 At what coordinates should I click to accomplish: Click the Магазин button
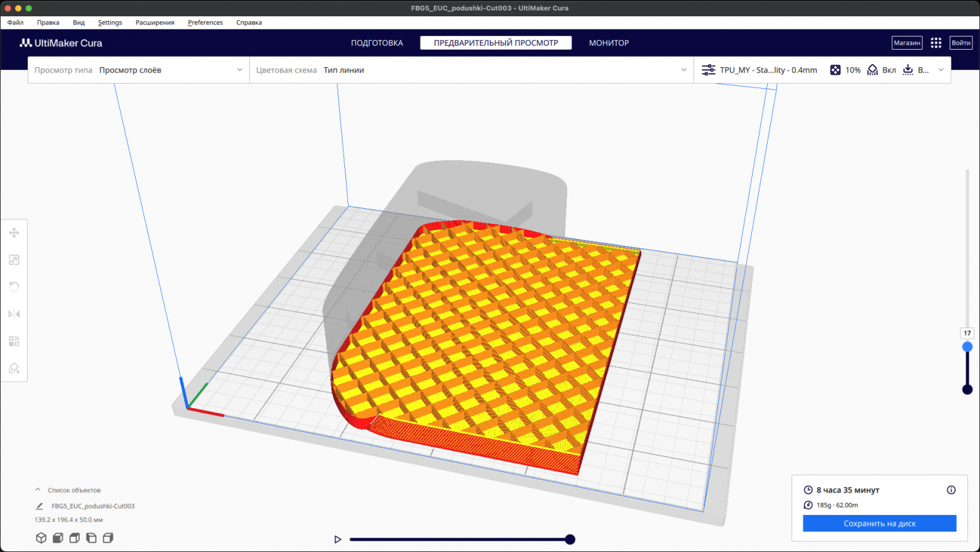(x=907, y=43)
